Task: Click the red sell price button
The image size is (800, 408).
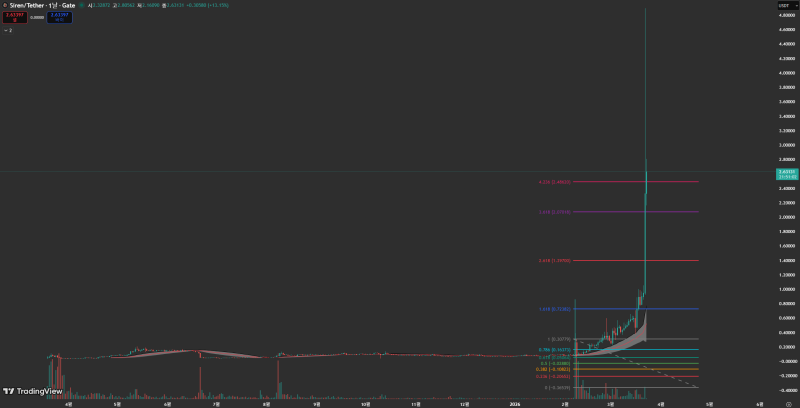Action: (14, 17)
